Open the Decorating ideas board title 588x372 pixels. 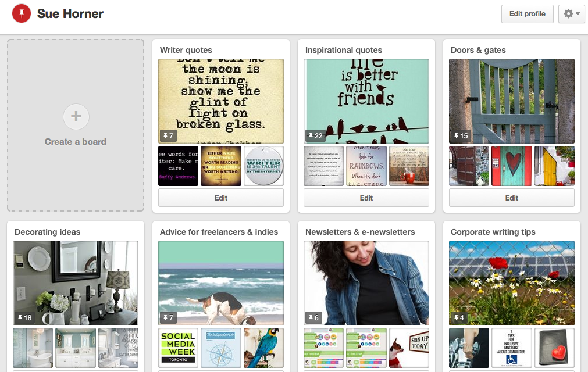(x=47, y=233)
